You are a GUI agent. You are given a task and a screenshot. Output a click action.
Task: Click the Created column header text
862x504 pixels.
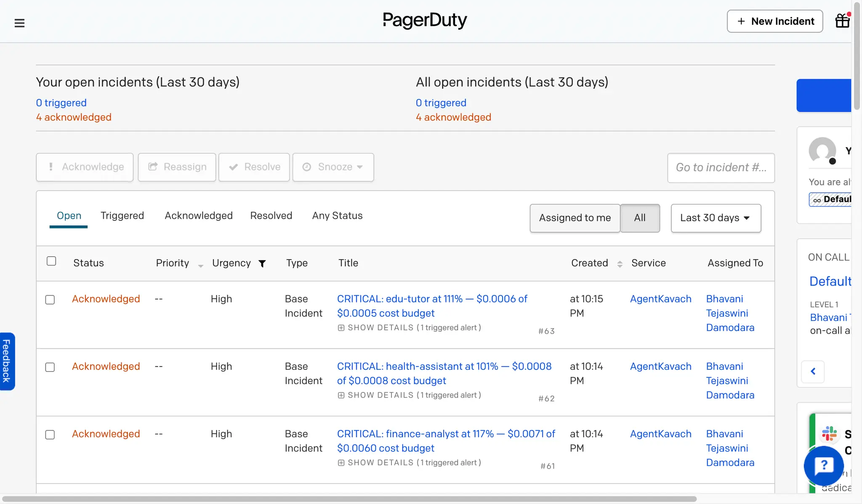click(589, 263)
